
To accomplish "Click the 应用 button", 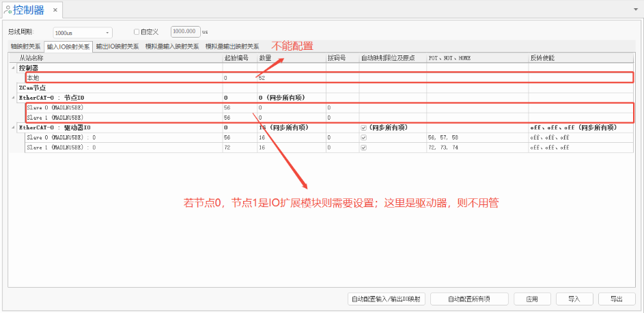I will pos(532,299).
